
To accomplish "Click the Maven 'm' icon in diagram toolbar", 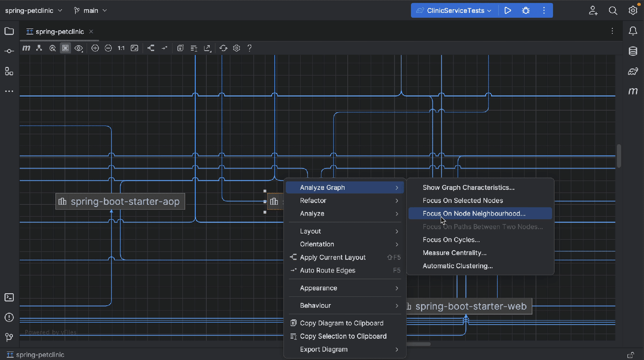I will tap(26, 48).
